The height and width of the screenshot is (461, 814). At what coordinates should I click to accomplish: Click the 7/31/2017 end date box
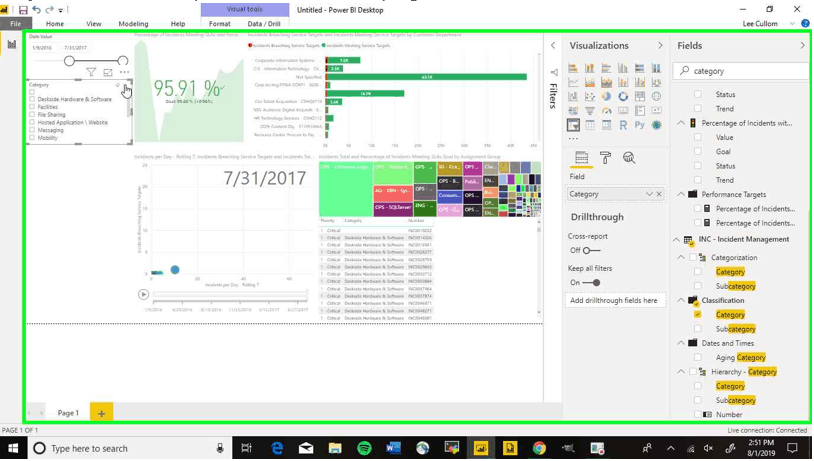click(x=75, y=47)
